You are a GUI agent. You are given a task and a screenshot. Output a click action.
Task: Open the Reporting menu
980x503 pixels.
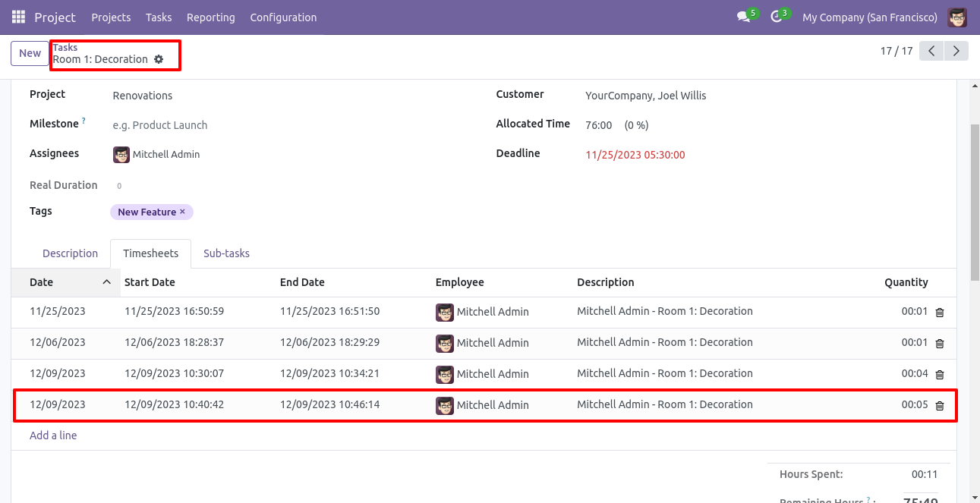click(210, 17)
